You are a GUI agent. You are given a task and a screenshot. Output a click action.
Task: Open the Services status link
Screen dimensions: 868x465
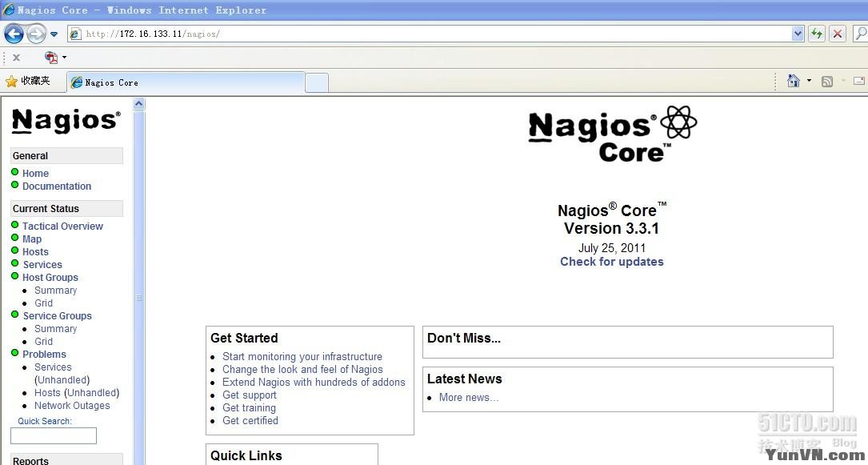pos(42,265)
